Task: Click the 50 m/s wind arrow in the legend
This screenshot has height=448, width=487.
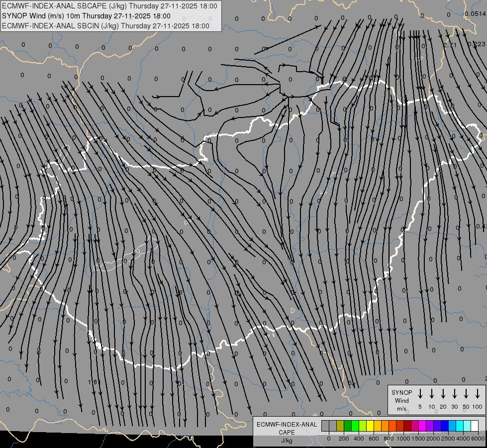Action: pyautogui.click(x=466, y=393)
